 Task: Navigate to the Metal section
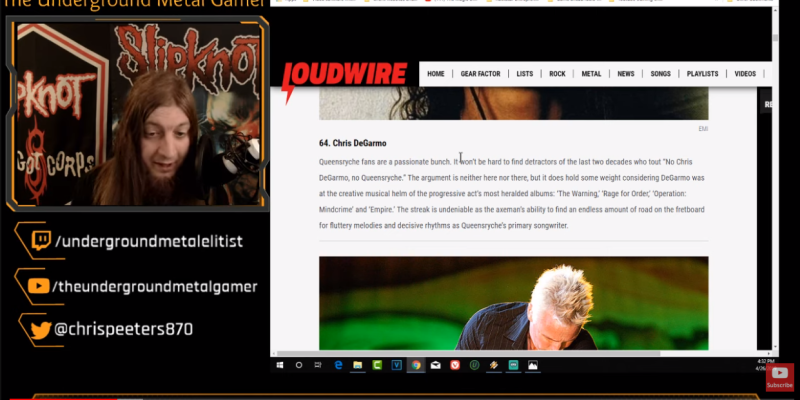tap(591, 74)
